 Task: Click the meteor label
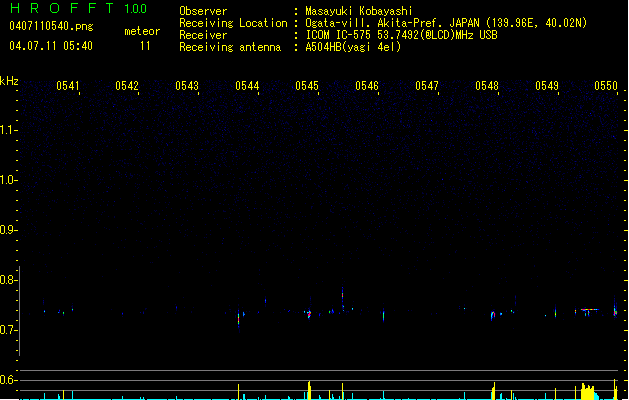click(x=142, y=31)
